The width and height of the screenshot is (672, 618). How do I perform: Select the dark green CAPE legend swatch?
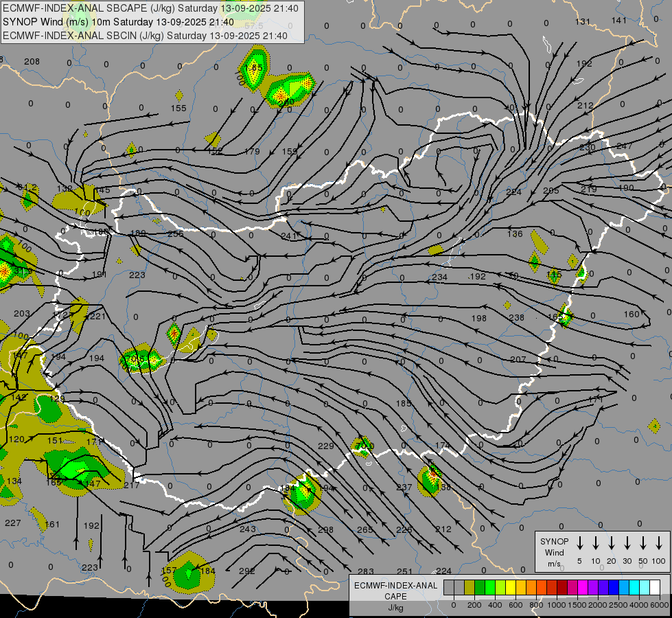click(x=480, y=588)
